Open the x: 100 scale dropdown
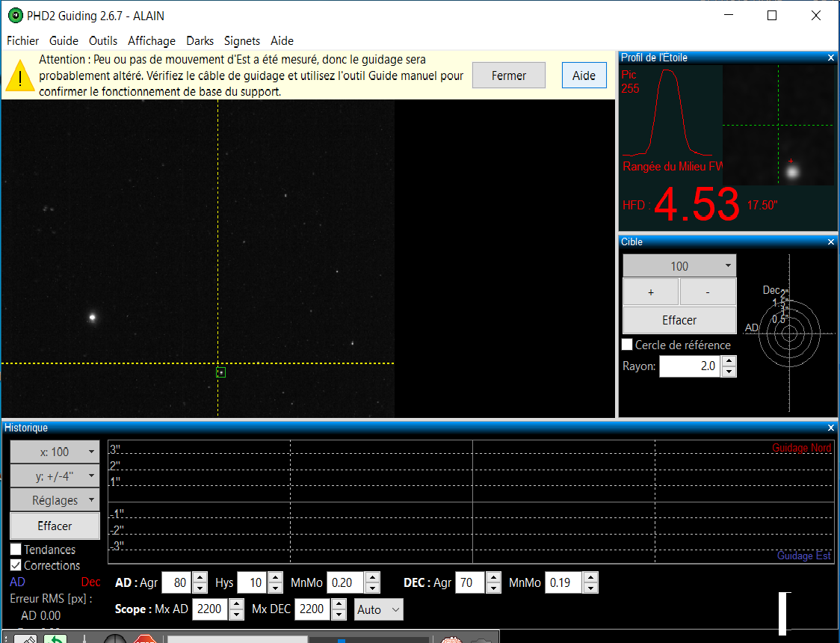Image resolution: width=840 pixels, height=643 pixels. 55,452
